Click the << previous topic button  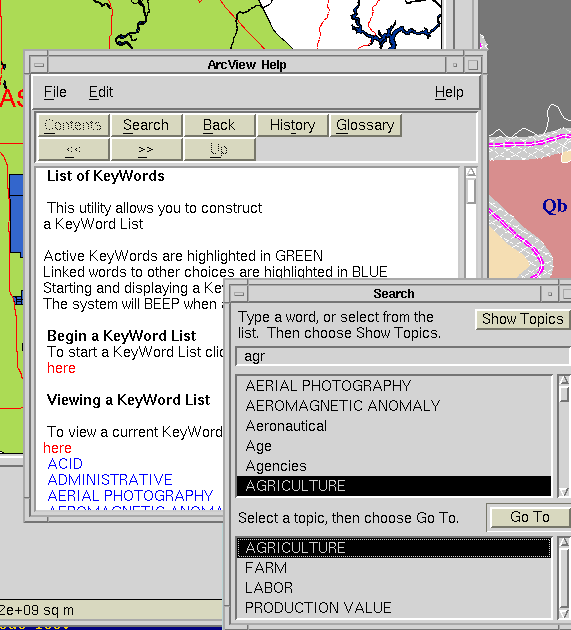pos(73,149)
